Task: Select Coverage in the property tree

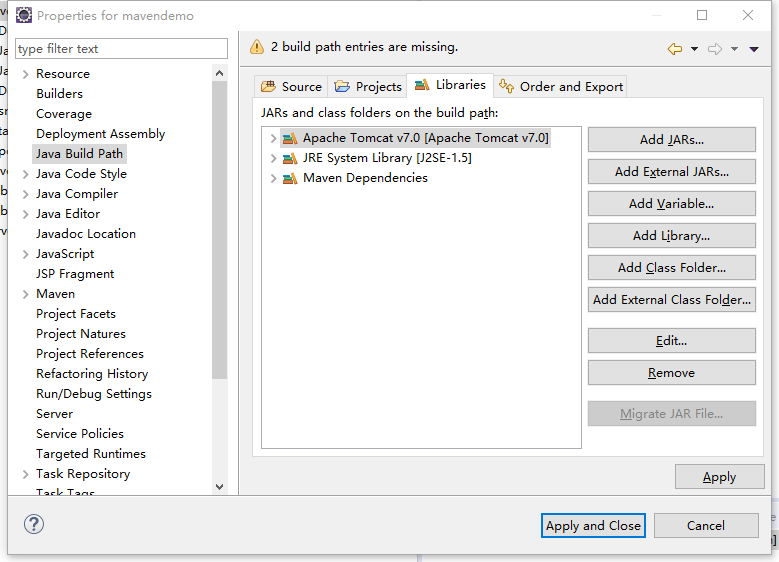Action: (x=64, y=114)
